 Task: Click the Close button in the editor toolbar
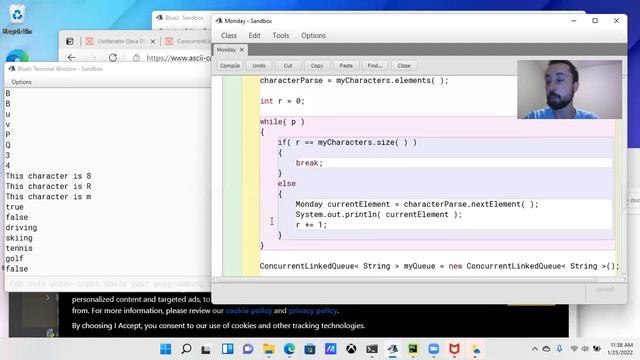click(x=404, y=66)
